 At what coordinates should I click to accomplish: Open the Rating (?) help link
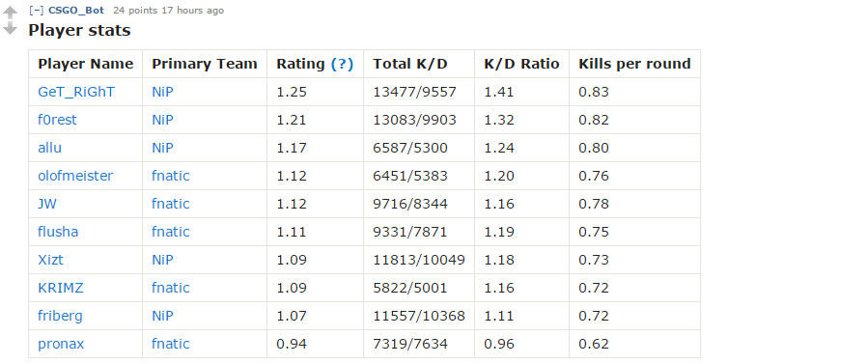[x=342, y=64]
